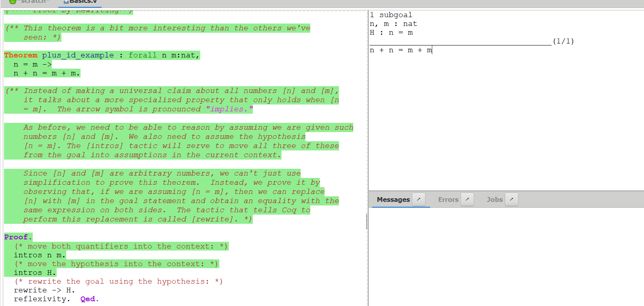Open the Errors tab
The height and width of the screenshot is (306, 644).
[x=448, y=199]
